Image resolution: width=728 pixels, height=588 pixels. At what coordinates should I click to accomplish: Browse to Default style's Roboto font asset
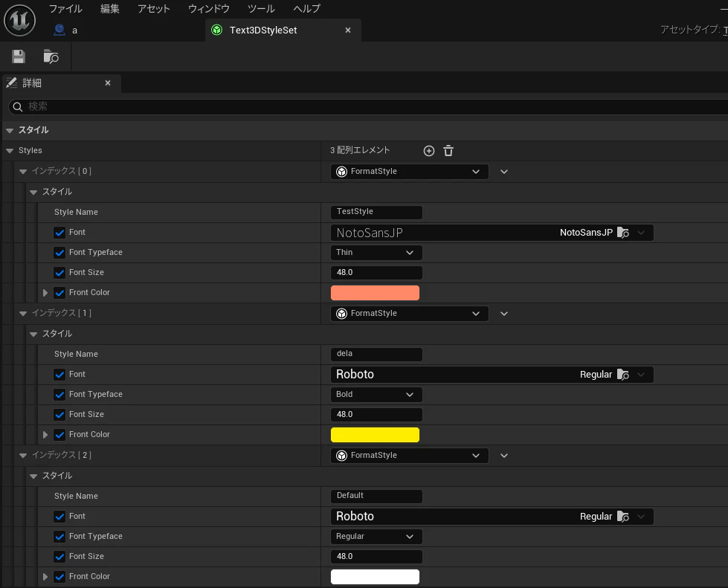coord(623,517)
